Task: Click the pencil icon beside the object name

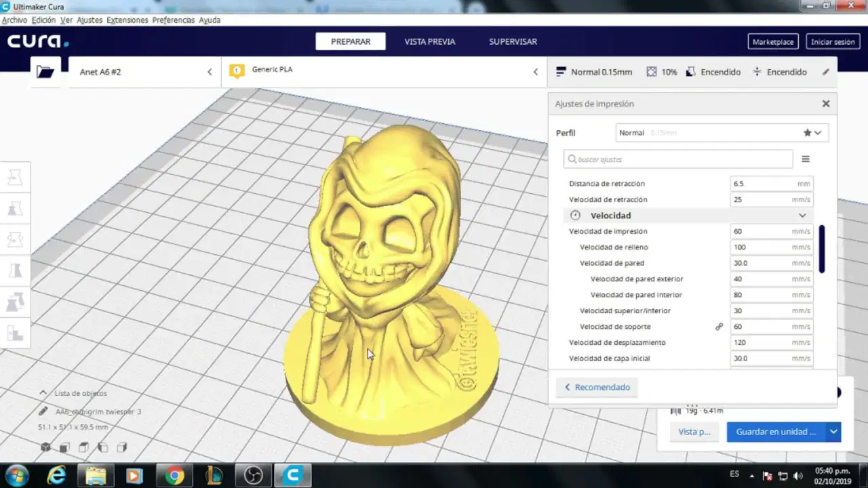Action: tap(43, 411)
